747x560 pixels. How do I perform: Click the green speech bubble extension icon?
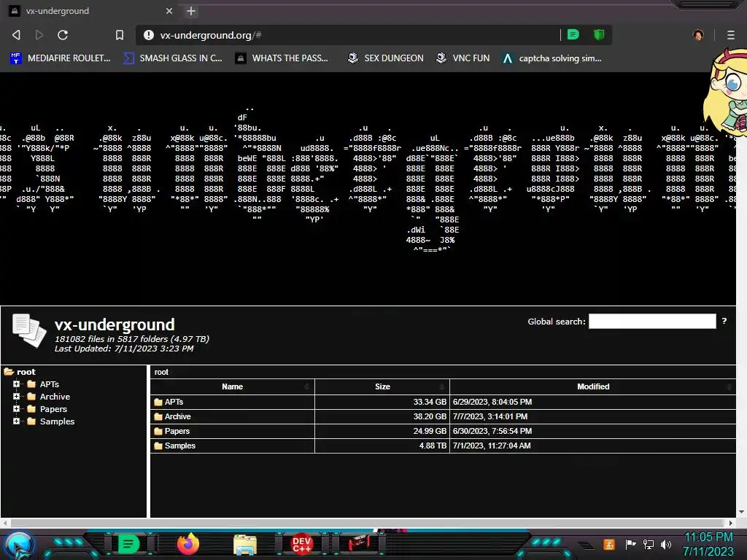click(x=573, y=34)
